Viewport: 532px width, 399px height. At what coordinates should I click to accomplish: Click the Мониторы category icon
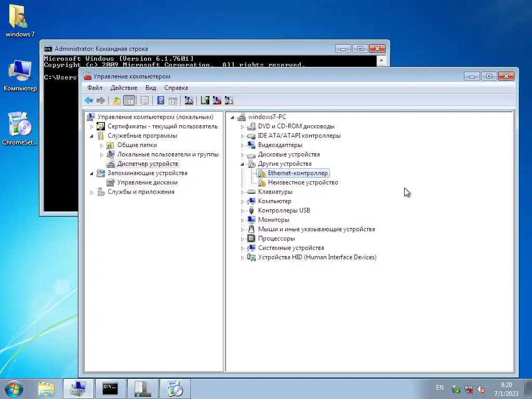[251, 220]
